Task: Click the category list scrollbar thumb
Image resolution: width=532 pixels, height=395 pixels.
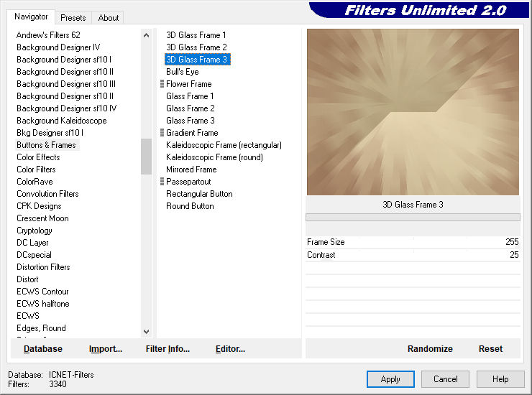Action: [x=146, y=157]
